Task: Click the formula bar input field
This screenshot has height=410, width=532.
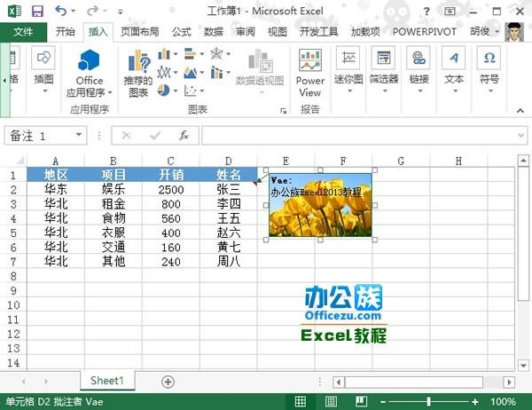Action: point(364,136)
